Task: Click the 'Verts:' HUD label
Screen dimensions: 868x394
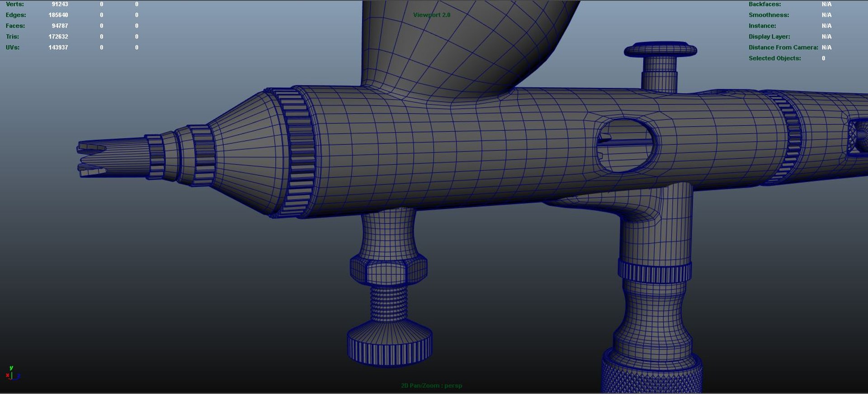Action: pos(15,4)
